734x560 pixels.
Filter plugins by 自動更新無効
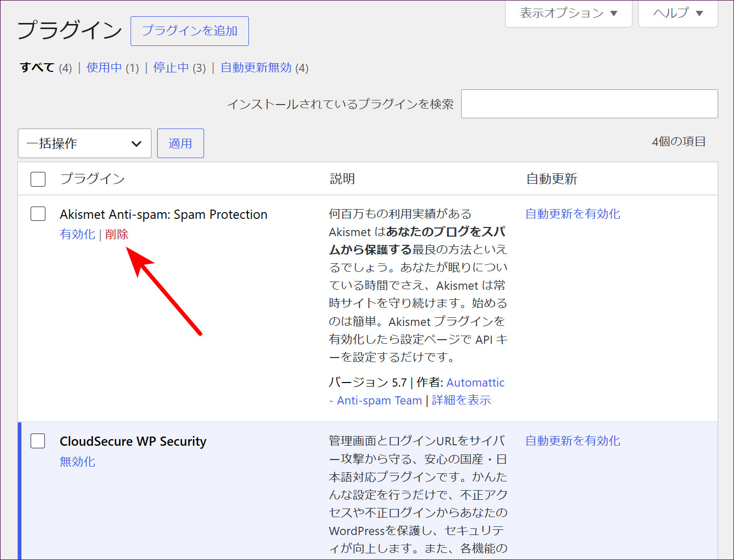point(256,67)
